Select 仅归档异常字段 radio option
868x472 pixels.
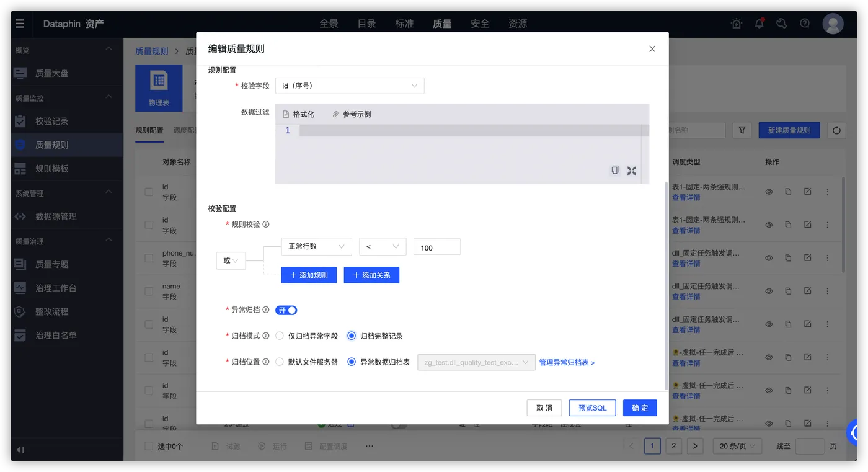coord(280,336)
